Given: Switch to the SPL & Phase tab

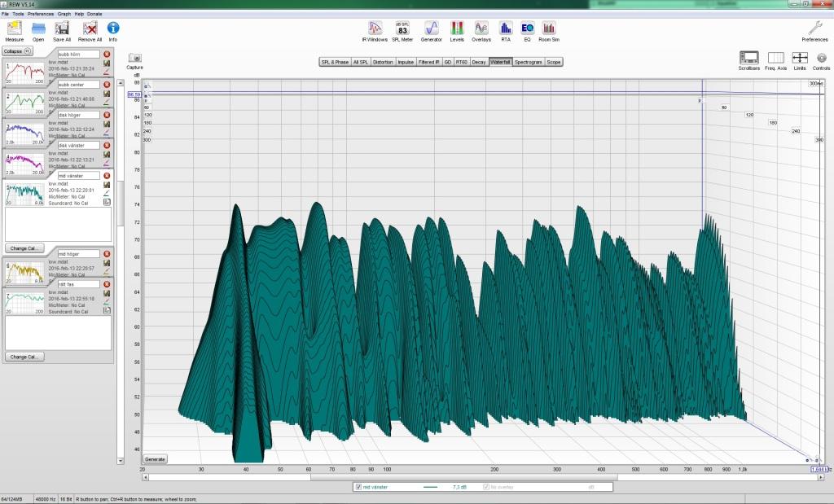Looking at the screenshot, I should coord(335,62).
